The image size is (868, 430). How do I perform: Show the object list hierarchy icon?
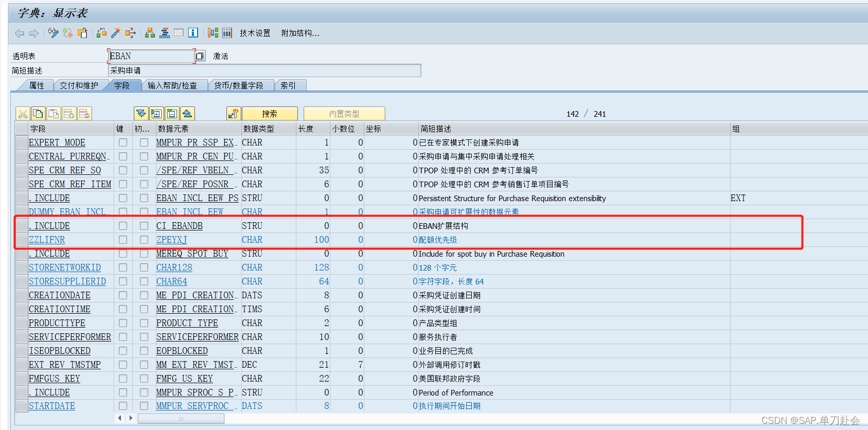click(x=150, y=33)
